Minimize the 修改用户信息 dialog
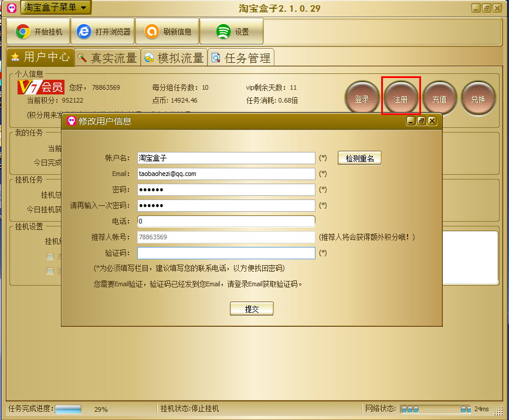Viewport: 509px width, 420px height. (411, 121)
